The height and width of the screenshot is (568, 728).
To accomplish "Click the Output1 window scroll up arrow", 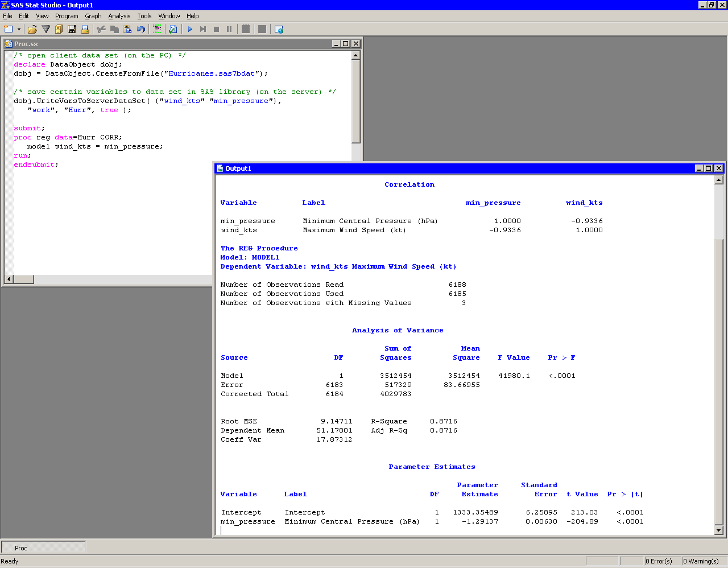I will point(718,180).
